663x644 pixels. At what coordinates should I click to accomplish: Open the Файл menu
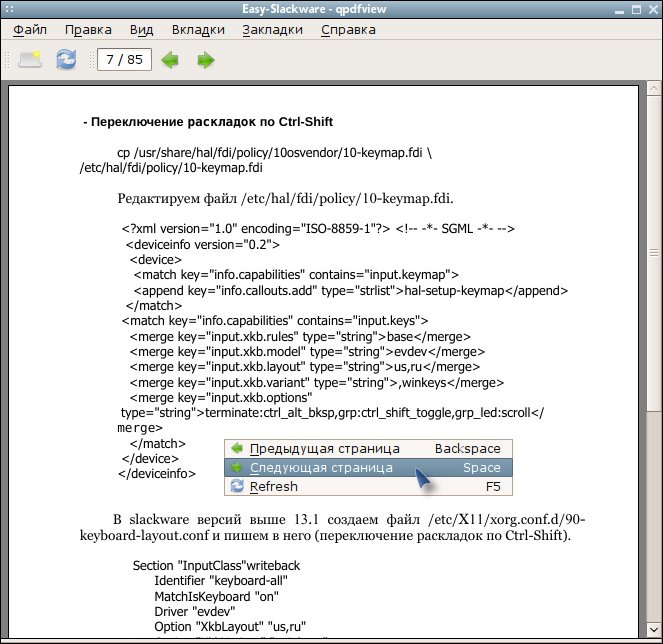point(30,30)
